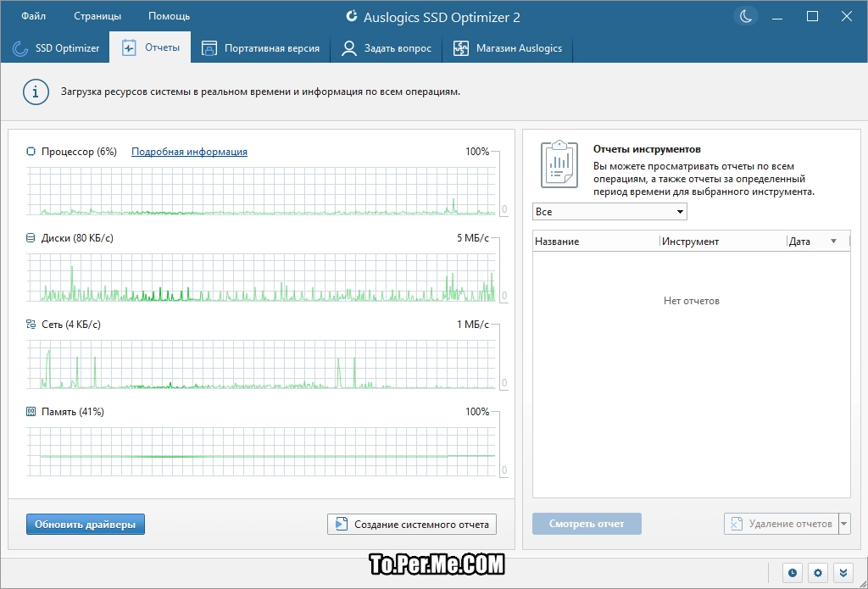868x589 pixels.
Task: Click the Нет отчетов text
Action: (x=692, y=301)
